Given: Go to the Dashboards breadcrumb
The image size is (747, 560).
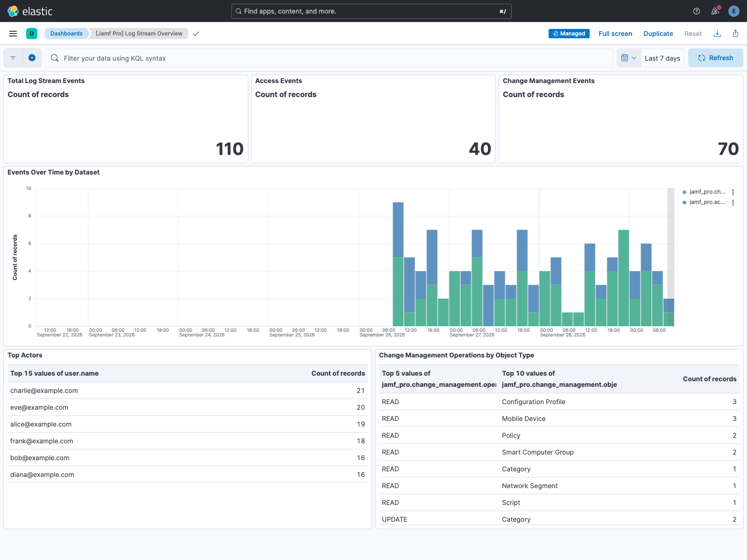Looking at the screenshot, I should pos(66,34).
